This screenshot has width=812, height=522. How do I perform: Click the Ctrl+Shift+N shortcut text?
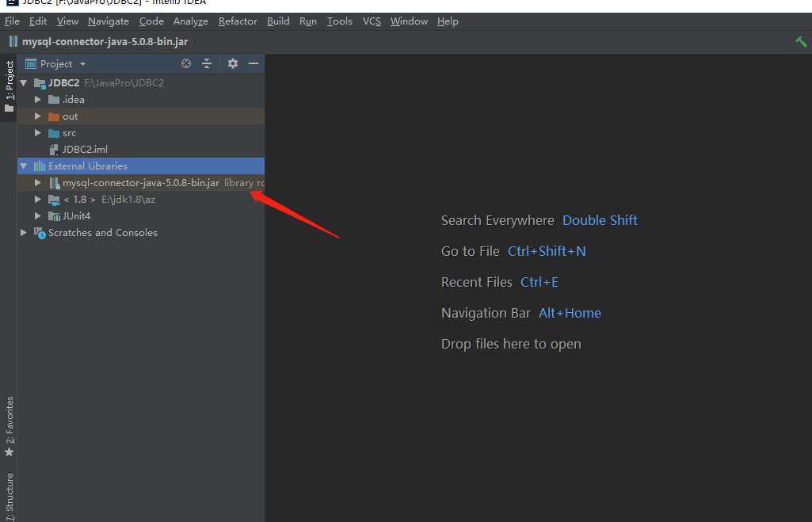click(547, 251)
